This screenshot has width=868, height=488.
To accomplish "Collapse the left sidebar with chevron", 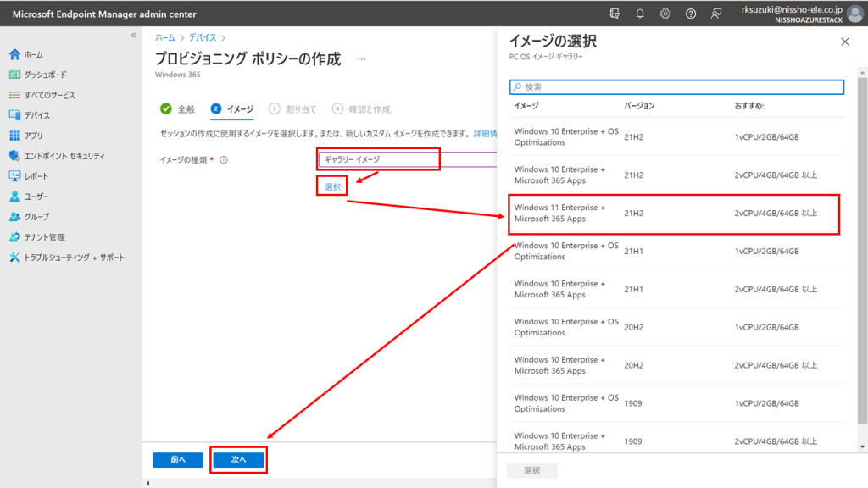I will click(133, 35).
